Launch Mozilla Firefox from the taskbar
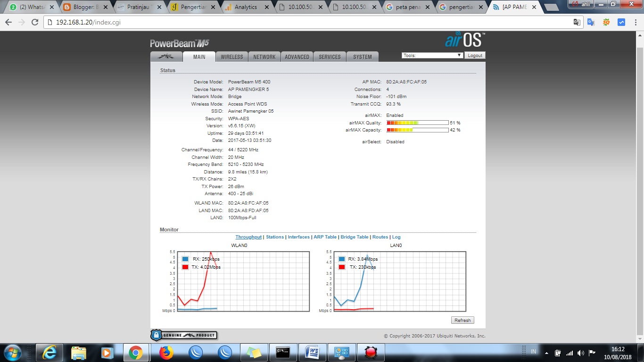Viewport: 644px width, 362px height. point(165,352)
